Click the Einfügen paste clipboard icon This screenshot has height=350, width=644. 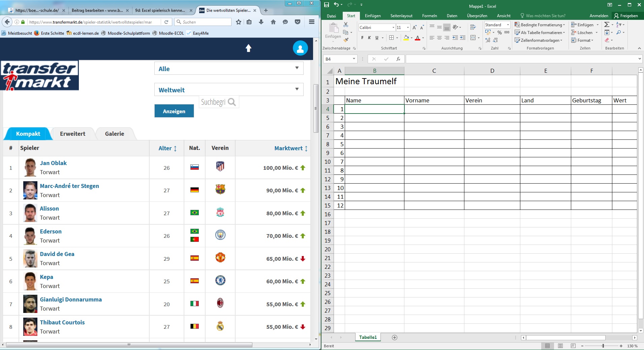(x=333, y=28)
